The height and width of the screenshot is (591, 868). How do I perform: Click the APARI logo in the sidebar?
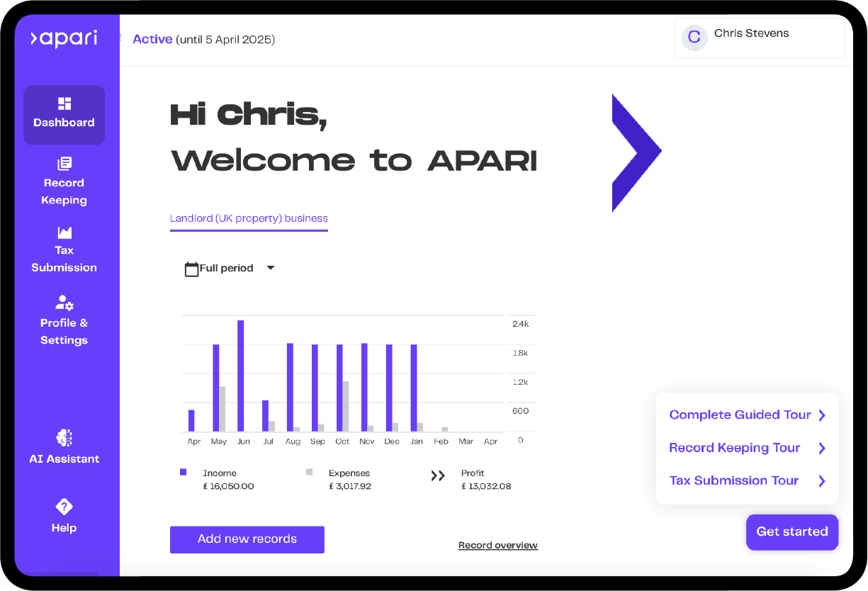[64, 38]
